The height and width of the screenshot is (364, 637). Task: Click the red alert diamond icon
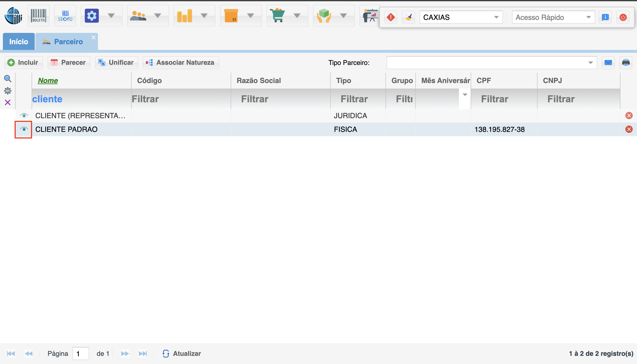(391, 17)
